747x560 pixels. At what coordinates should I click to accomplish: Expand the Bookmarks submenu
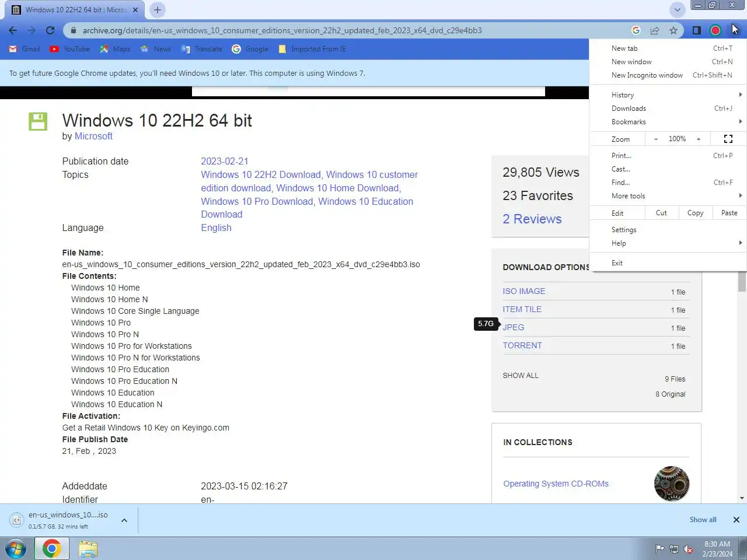click(x=668, y=122)
